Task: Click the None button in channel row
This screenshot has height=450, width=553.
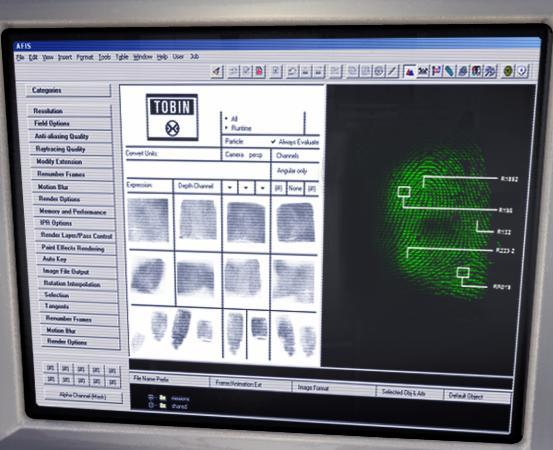Action: tap(295, 188)
